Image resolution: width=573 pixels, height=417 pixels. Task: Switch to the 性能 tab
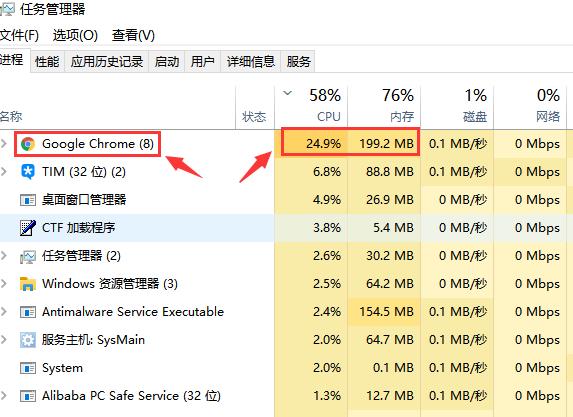click(x=47, y=61)
